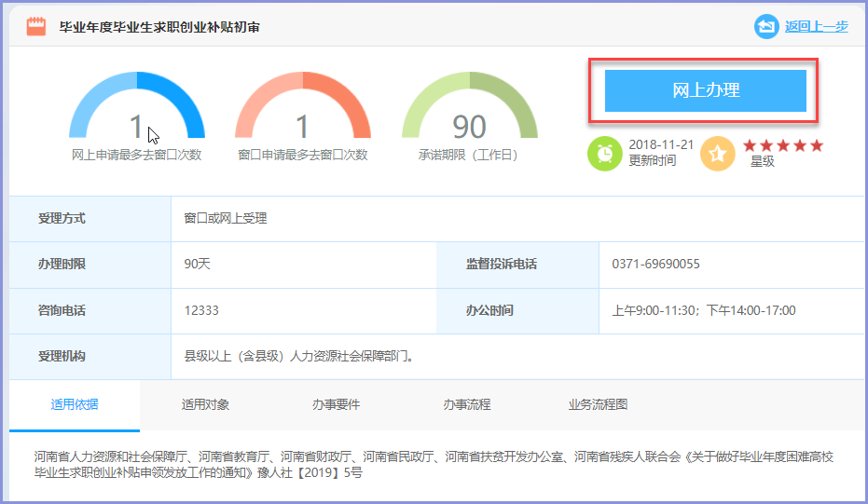868x504 pixels.
Task: Click the 星级 label
Action: point(763,161)
